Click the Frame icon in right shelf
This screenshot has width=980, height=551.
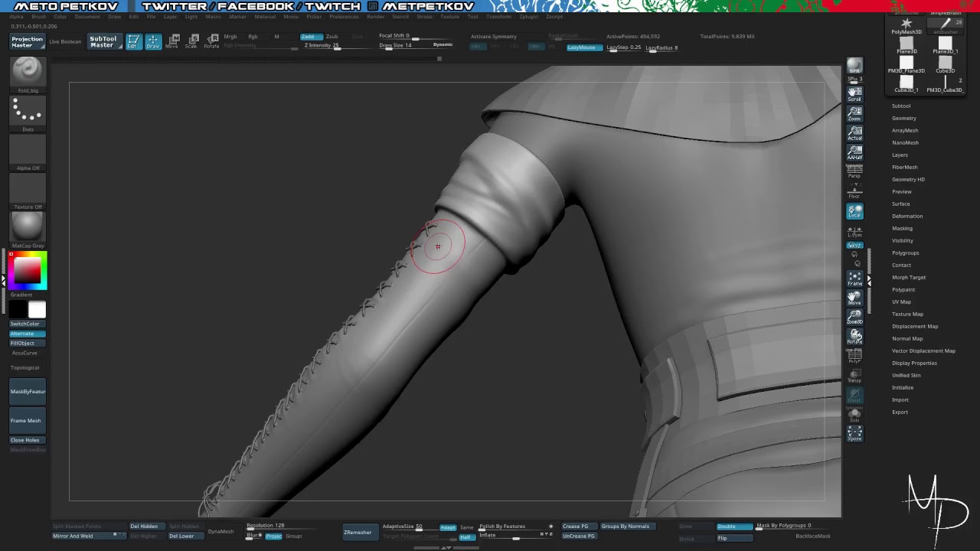pos(854,279)
